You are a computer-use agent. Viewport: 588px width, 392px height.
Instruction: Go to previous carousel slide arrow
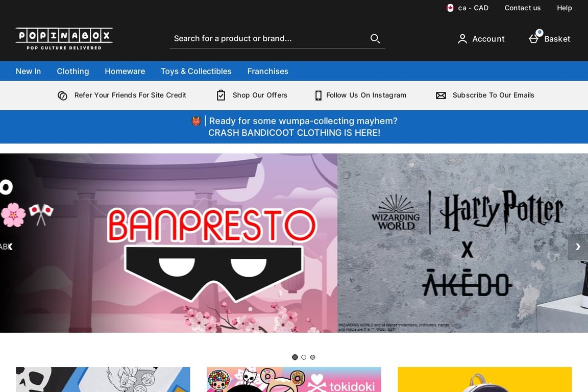(x=10, y=247)
